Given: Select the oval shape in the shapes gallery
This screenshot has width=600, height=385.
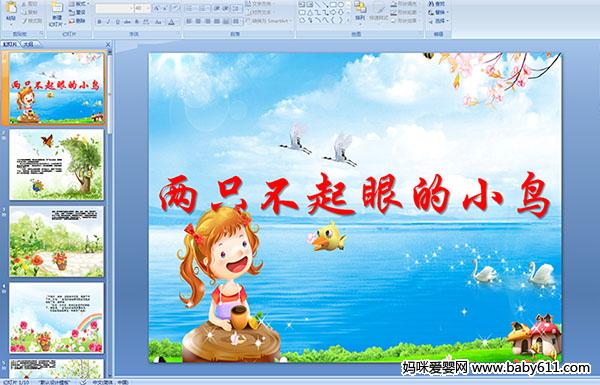Looking at the screenshot, I should tap(342, 4).
